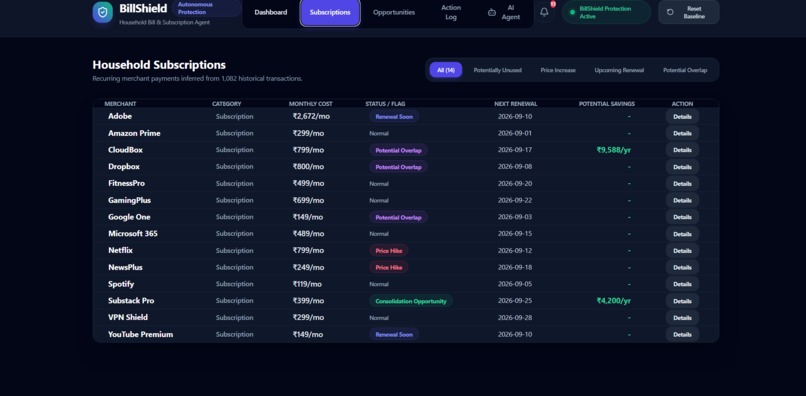Click the ₹4,200/yr savings value
Viewport: 806px width, 396px height.
614,301
